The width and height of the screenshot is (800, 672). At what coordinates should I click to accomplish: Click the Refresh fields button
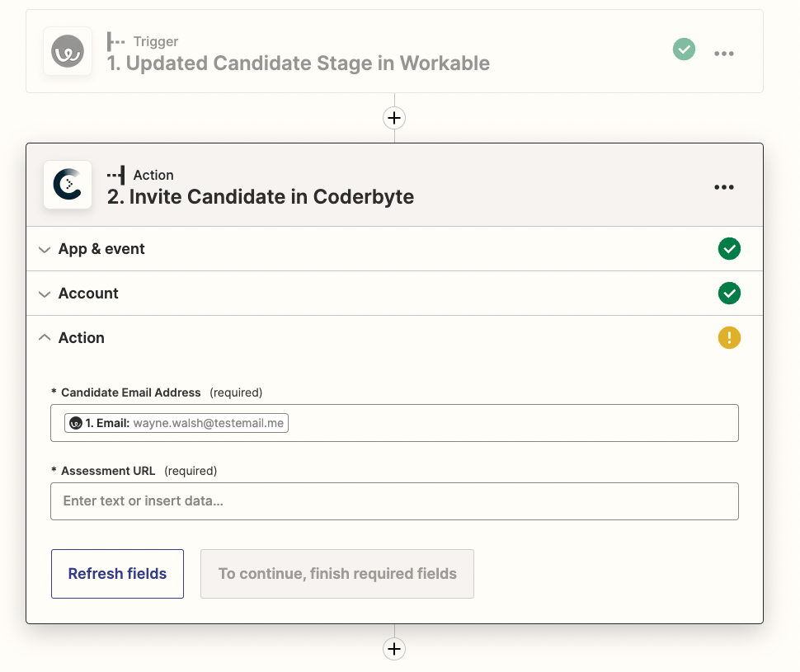tap(117, 574)
